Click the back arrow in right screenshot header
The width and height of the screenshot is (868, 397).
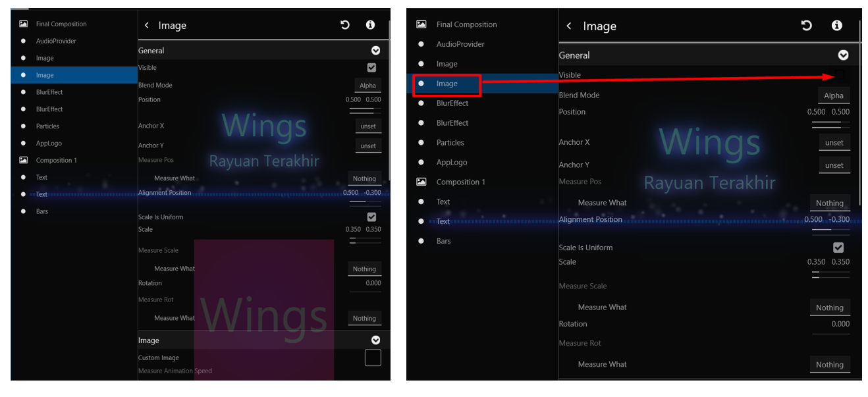click(x=569, y=26)
